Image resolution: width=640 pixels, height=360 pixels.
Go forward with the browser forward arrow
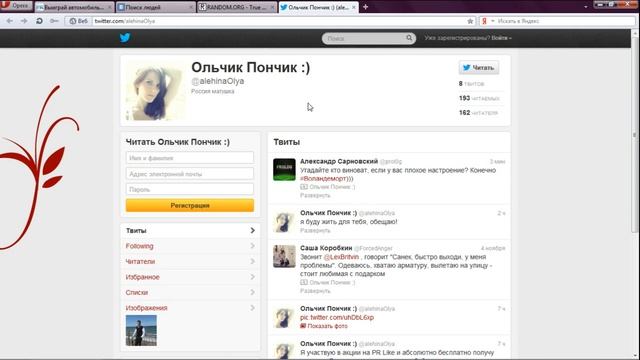click(24, 21)
